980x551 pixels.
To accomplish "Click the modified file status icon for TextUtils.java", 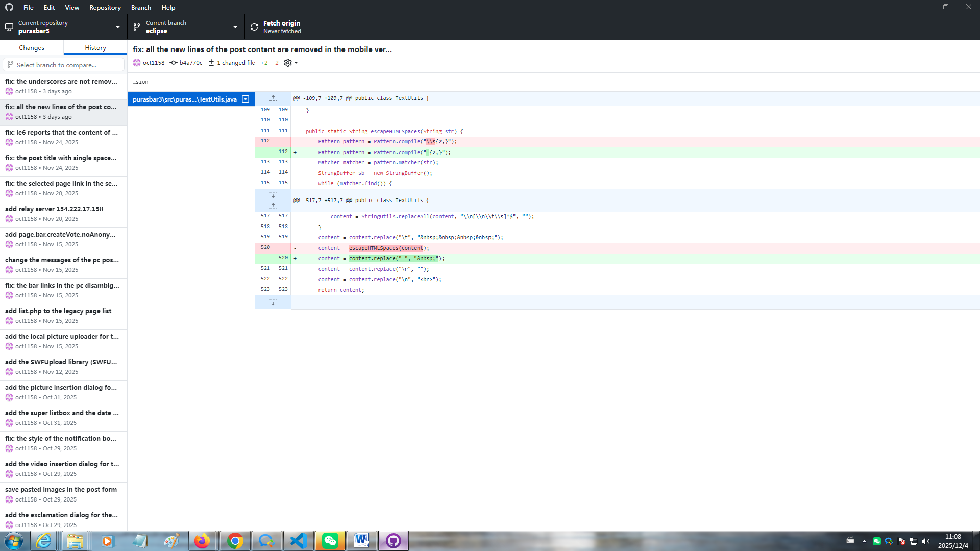I will (x=246, y=99).
